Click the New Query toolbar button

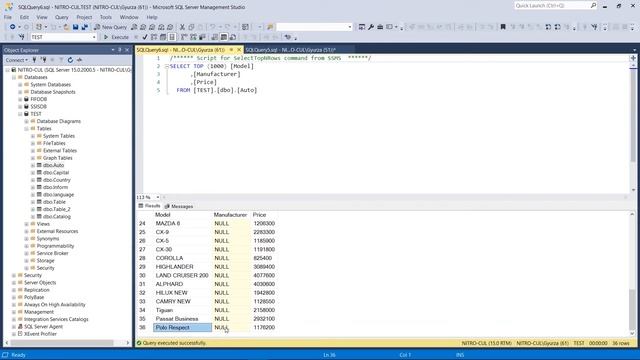coord(111,27)
